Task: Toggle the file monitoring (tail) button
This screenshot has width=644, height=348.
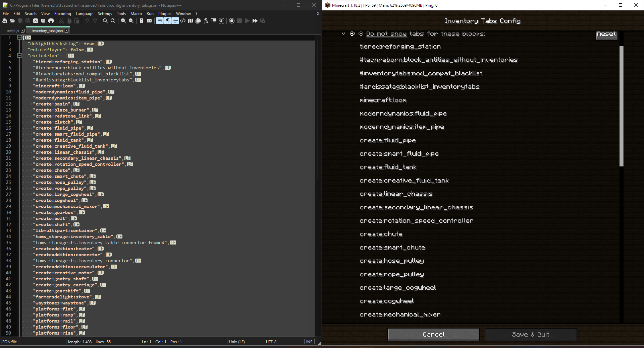Action: (x=221, y=21)
